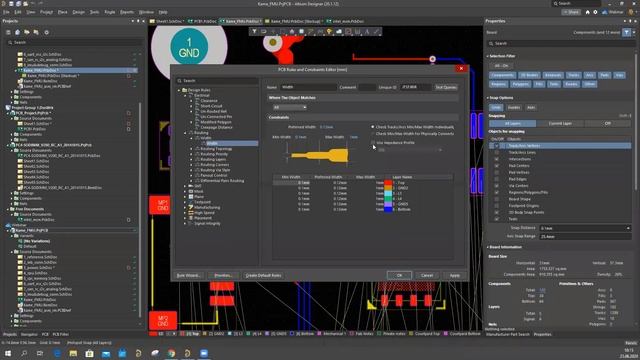Open the Design menu
Viewport: 640px width, 360px height.
coord(78,12)
